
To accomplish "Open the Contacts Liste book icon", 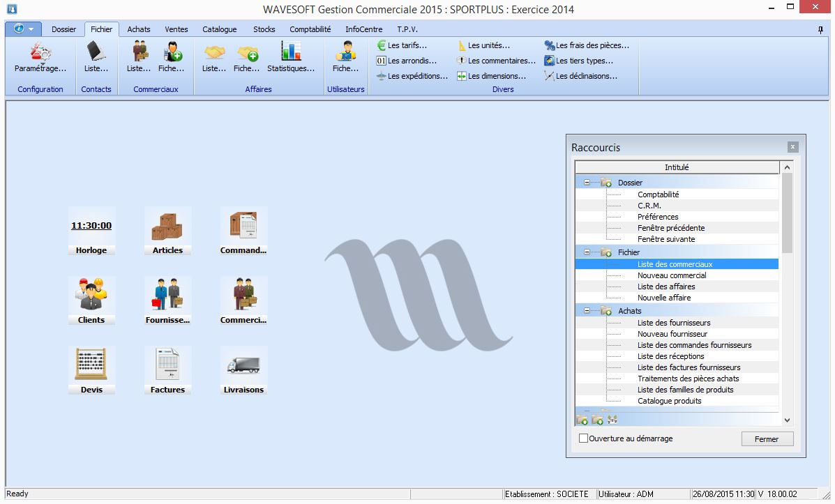I will click(96, 54).
